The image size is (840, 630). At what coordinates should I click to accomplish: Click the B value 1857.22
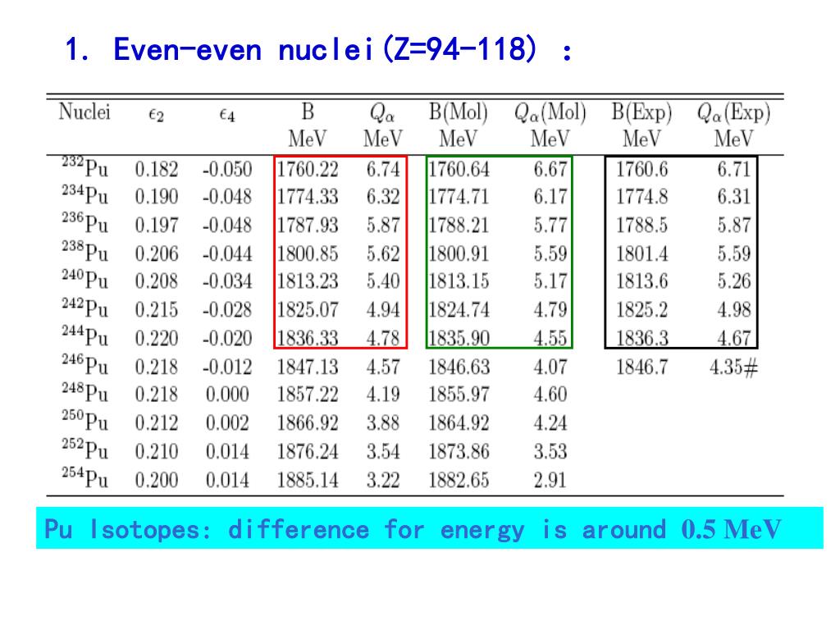pyautogui.click(x=308, y=395)
